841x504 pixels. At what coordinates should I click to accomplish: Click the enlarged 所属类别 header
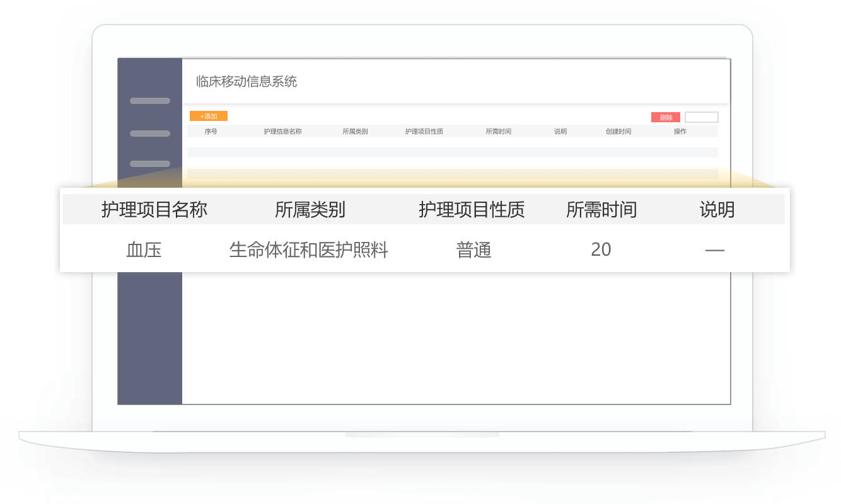click(x=310, y=209)
